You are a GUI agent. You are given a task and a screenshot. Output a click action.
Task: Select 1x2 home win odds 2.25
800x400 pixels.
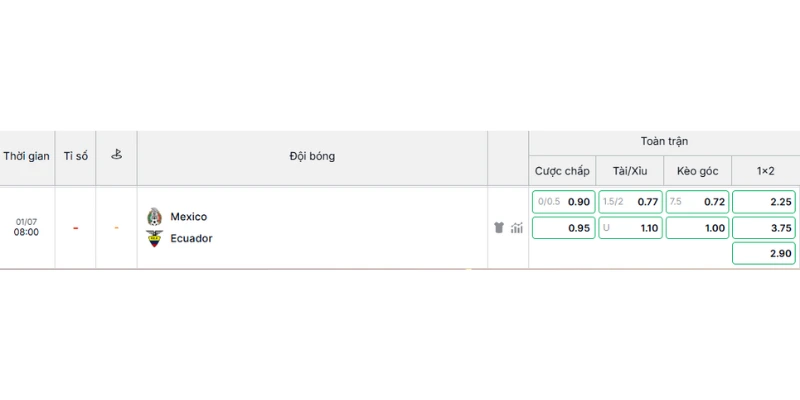(764, 202)
